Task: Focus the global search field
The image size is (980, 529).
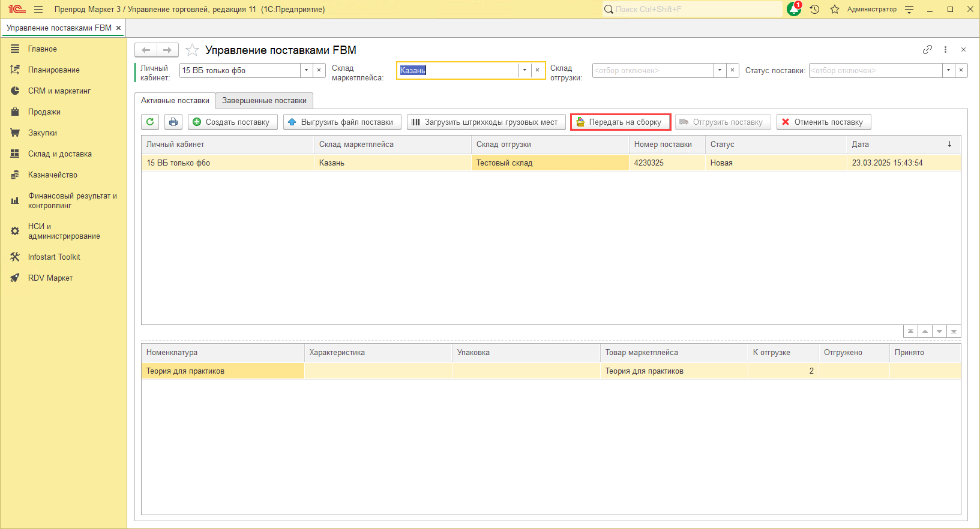Action: pos(693,9)
